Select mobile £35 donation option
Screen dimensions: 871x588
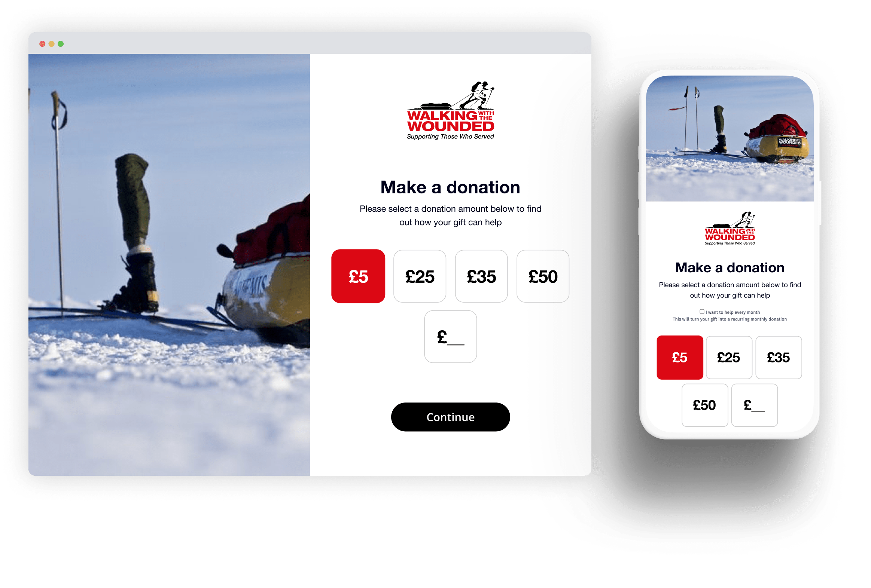click(779, 357)
